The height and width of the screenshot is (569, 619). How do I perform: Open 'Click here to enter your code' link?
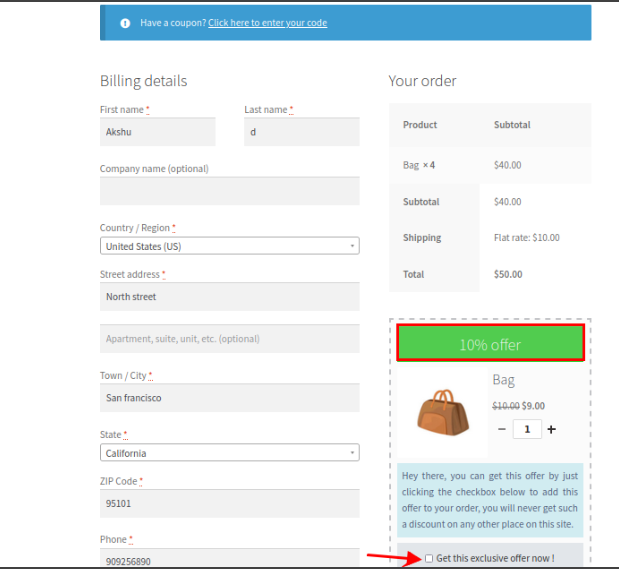(x=267, y=23)
